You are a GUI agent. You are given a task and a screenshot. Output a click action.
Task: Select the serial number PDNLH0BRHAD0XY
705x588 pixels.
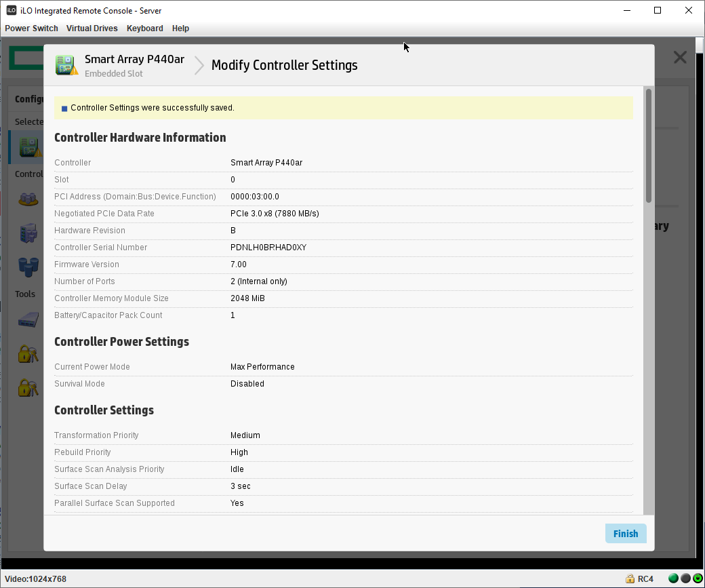point(268,248)
